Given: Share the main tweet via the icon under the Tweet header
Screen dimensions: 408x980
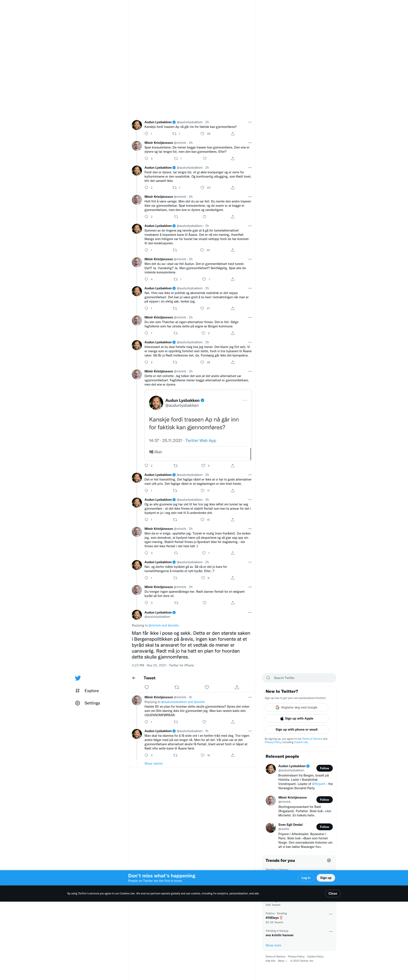Looking at the screenshot, I should tap(237, 687).
